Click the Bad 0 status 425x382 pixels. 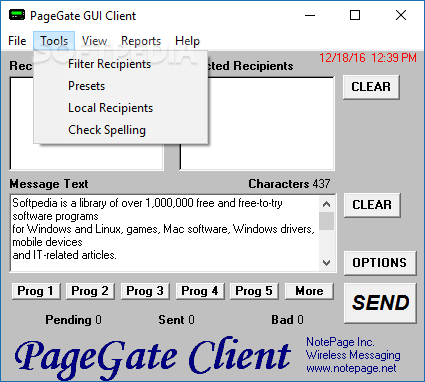coord(287,320)
